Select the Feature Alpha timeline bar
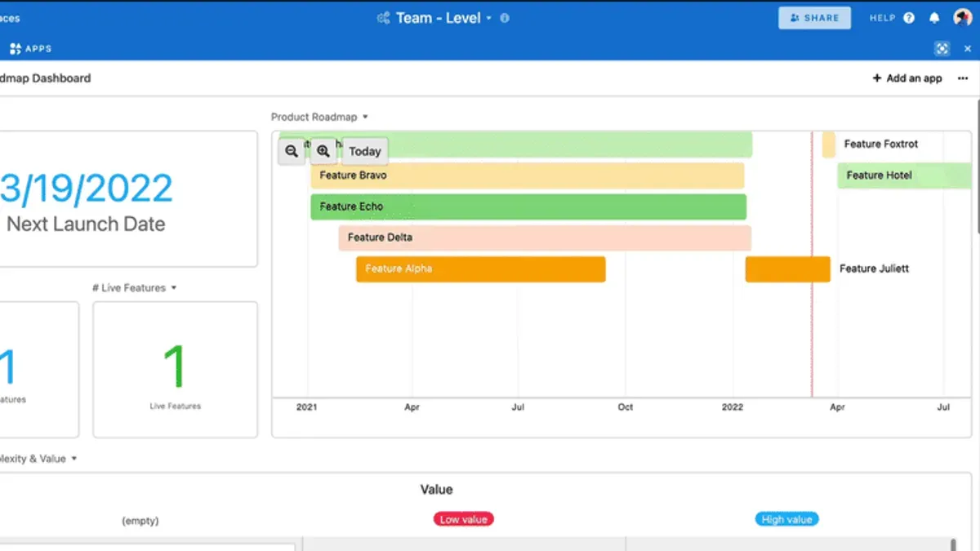Viewport: 980px width, 551px height. (481, 269)
